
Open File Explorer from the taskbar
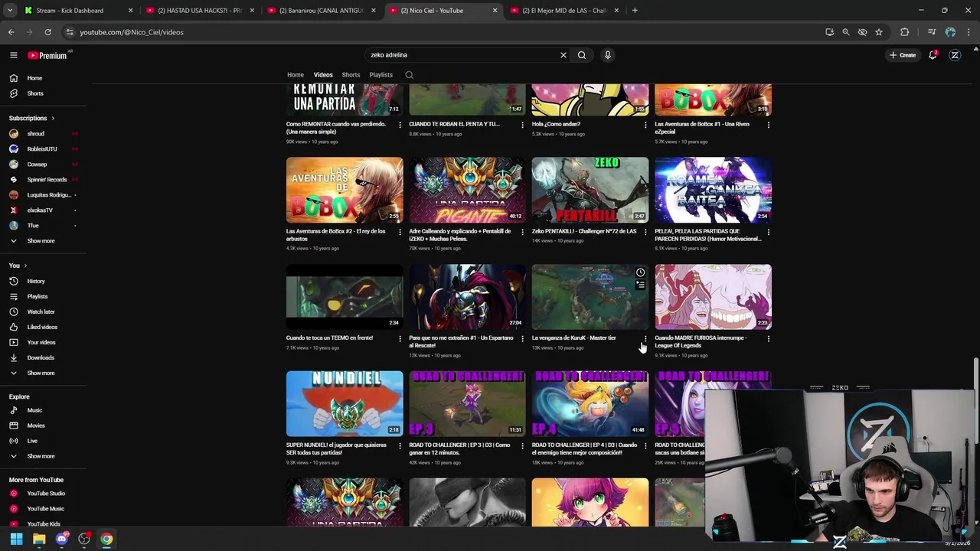tap(39, 540)
